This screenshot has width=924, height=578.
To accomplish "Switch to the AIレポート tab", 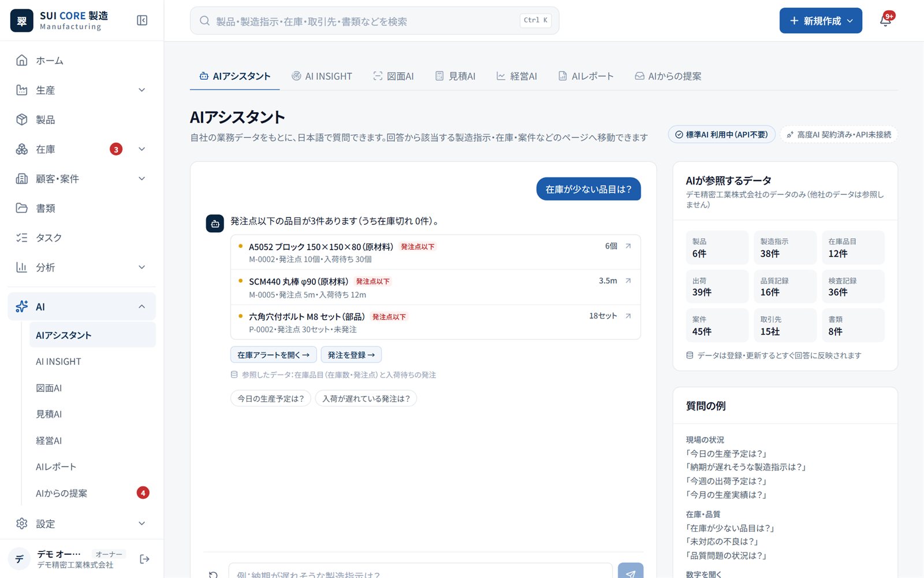I will [586, 76].
